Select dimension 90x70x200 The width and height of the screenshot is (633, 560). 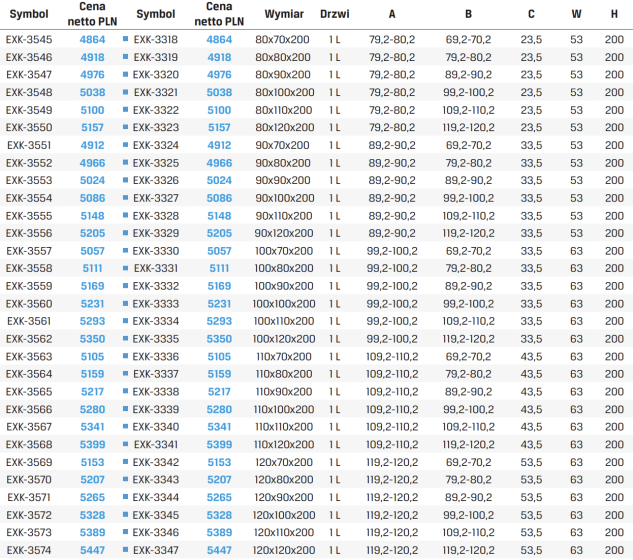(283, 145)
